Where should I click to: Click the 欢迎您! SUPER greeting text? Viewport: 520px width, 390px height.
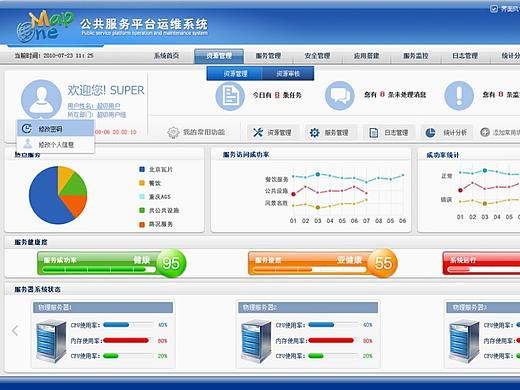pyautogui.click(x=106, y=90)
